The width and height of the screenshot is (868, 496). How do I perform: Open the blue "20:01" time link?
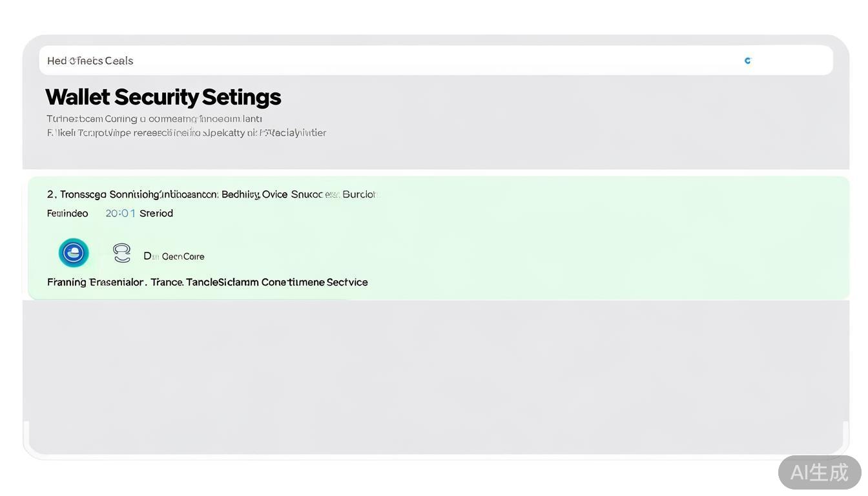pos(120,213)
